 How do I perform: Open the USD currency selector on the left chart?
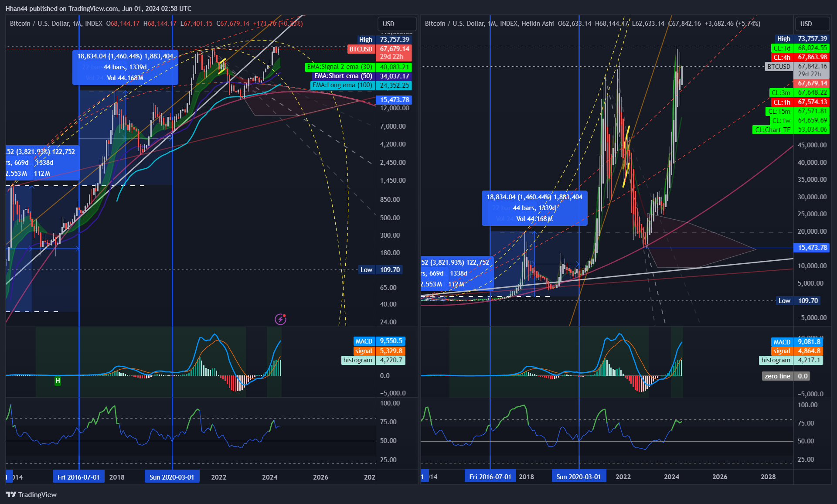[x=396, y=24]
